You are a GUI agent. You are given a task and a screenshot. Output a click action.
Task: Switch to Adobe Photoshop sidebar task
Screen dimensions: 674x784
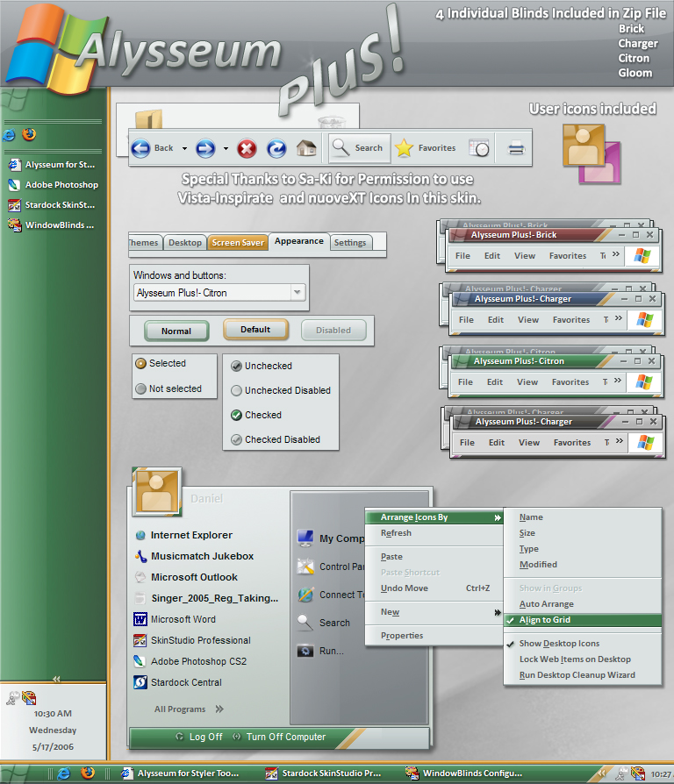(53, 185)
